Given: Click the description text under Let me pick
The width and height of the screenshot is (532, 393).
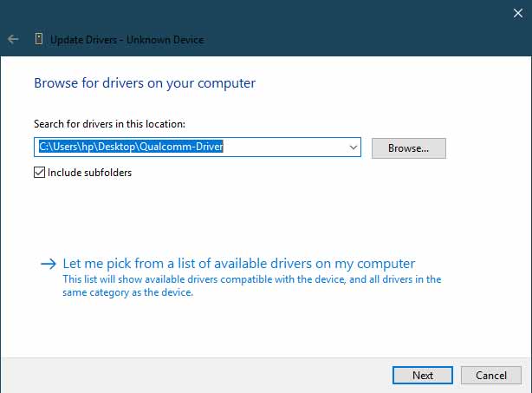Looking at the screenshot, I should pos(252,285).
